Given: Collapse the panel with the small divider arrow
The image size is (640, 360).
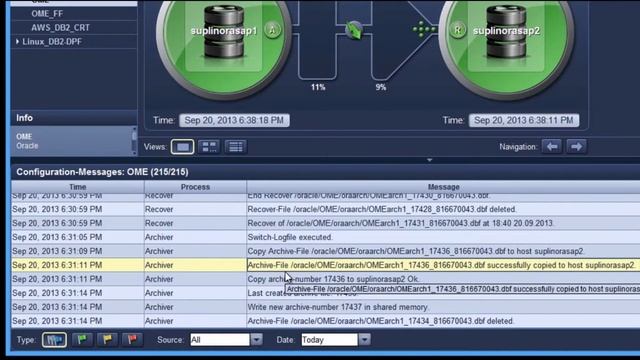Looking at the screenshot, I should (429, 160).
